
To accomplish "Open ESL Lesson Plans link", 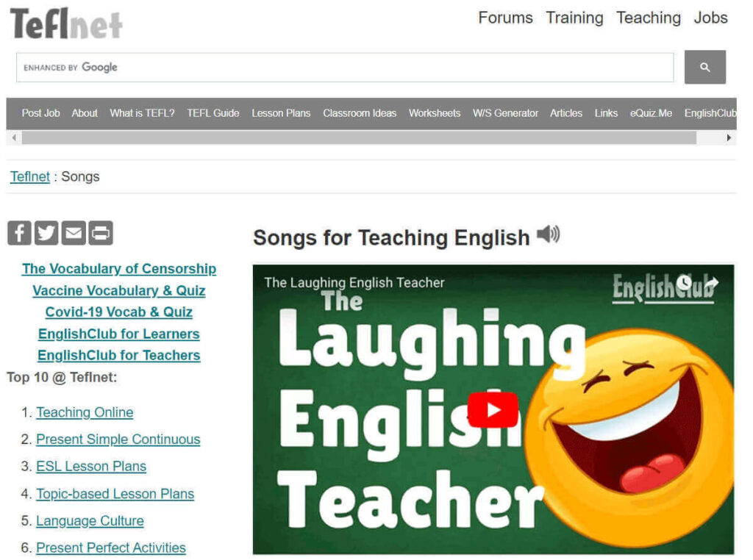I will [x=91, y=466].
